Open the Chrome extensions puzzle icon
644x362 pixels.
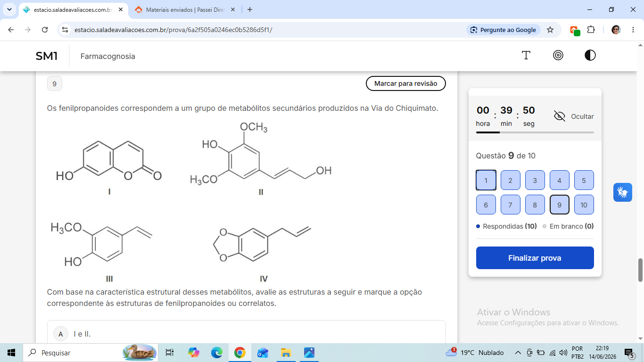click(591, 30)
